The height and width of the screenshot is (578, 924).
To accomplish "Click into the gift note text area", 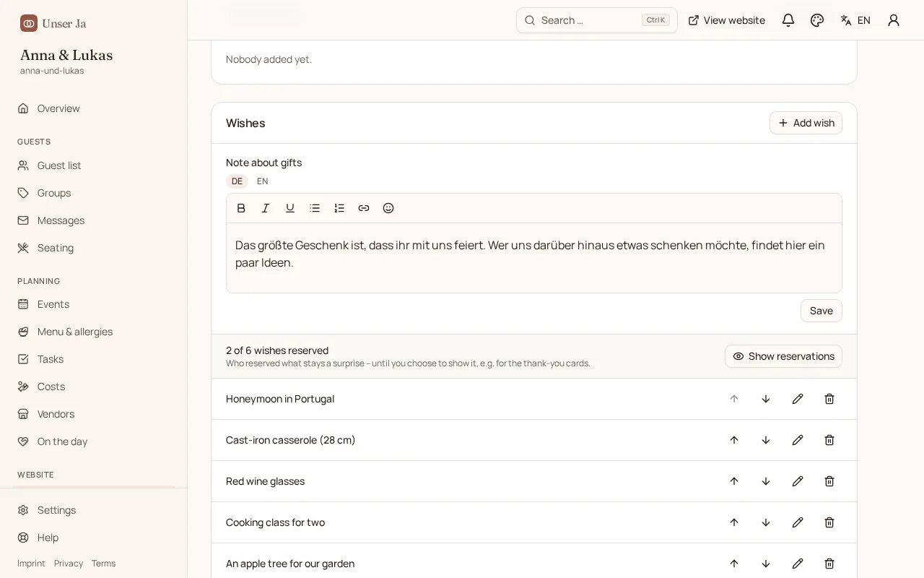I will (534, 257).
